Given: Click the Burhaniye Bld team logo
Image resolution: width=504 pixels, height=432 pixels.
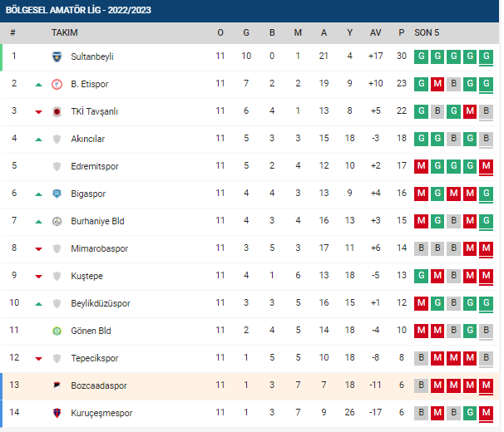Looking at the screenshot, I should click(57, 221).
